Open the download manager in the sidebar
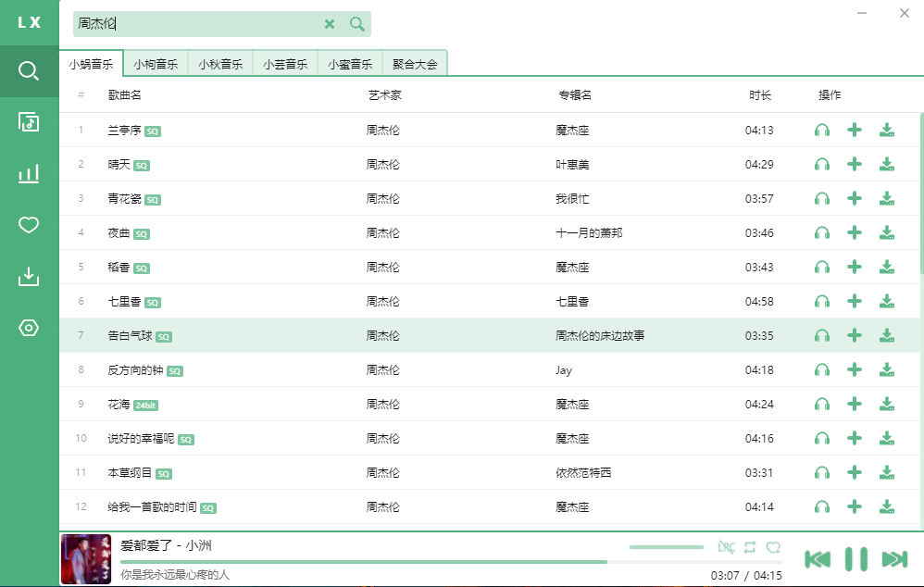This screenshot has width=924, height=587. pyautogui.click(x=28, y=275)
